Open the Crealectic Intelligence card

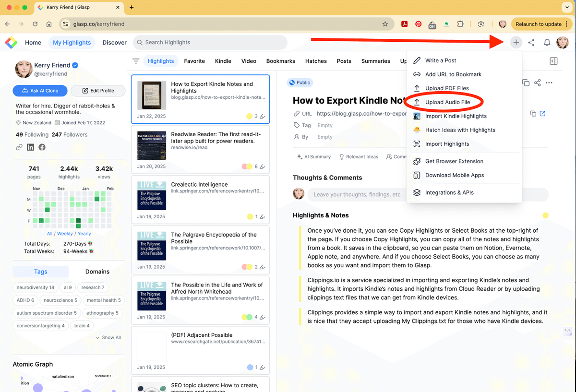point(200,199)
